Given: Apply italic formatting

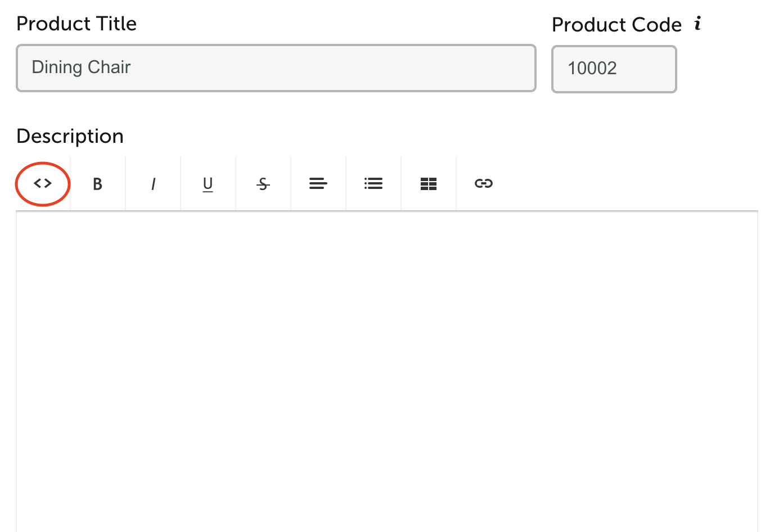Looking at the screenshot, I should (x=153, y=183).
